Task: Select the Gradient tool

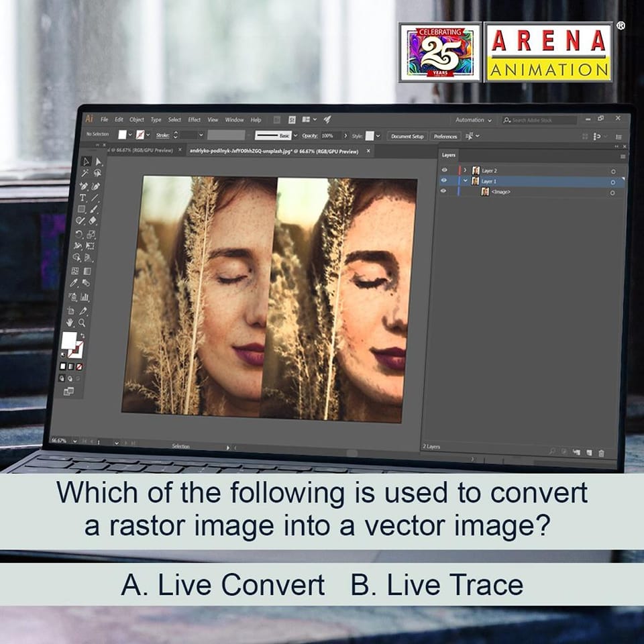Action: click(x=87, y=271)
